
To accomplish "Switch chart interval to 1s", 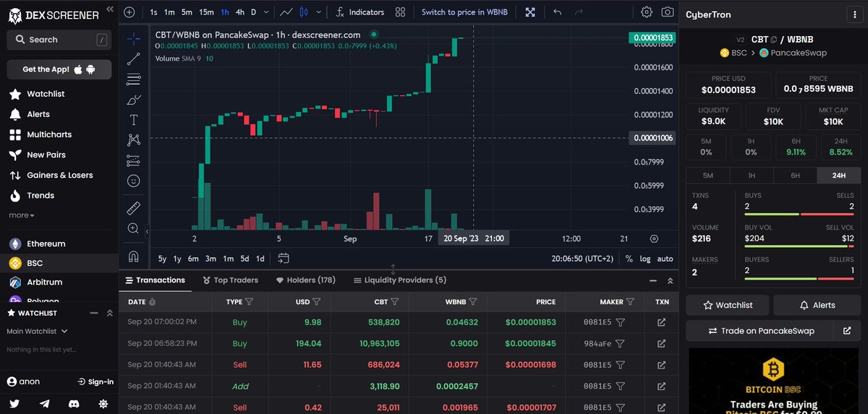I will coord(153,12).
